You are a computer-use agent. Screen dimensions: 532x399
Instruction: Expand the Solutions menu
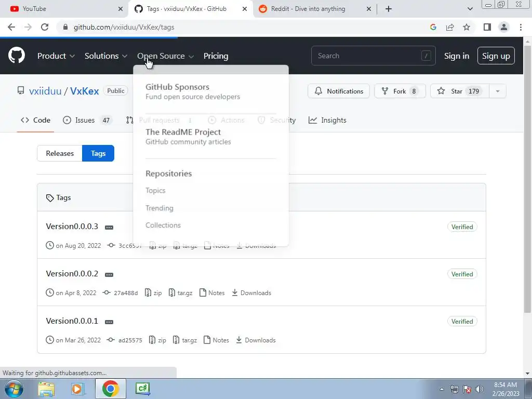click(x=106, y=56)
